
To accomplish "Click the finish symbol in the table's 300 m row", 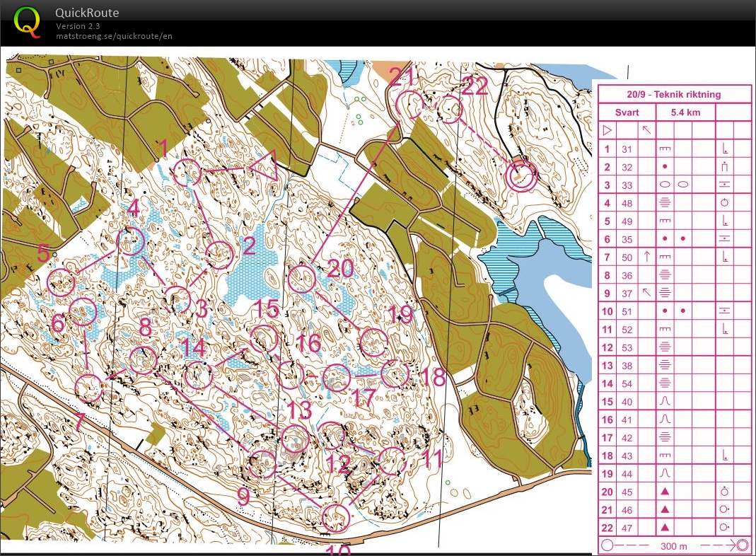I will coord(743,545).
